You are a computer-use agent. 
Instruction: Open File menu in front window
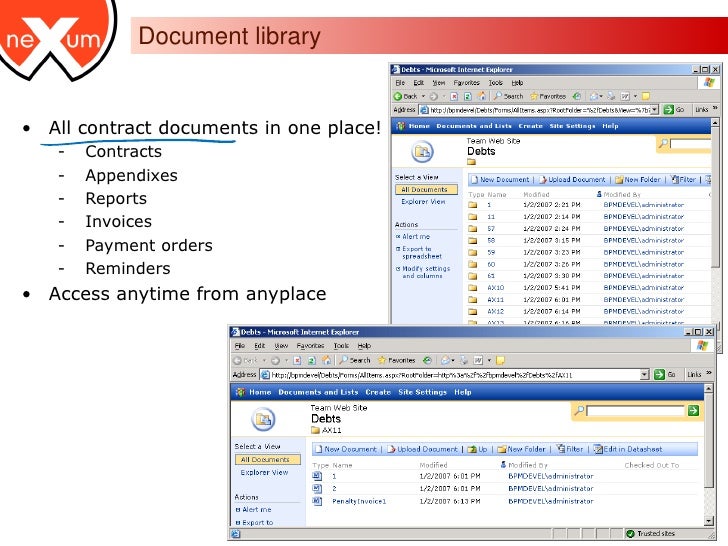tap(240, 346)
